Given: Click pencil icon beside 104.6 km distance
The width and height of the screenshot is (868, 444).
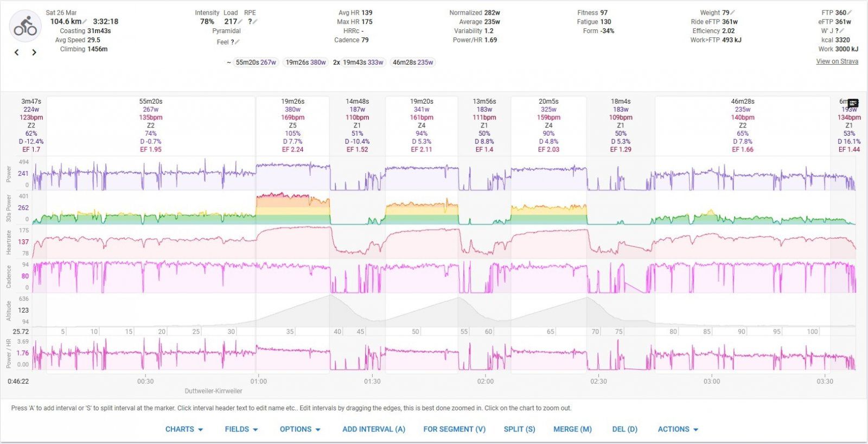Looking at the screenshot, I should [x=85, y=22].
